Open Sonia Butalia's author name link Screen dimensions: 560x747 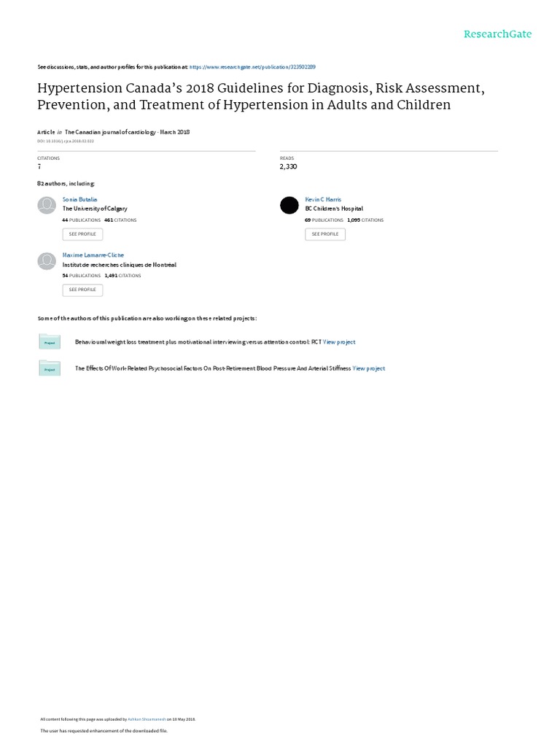79,199
